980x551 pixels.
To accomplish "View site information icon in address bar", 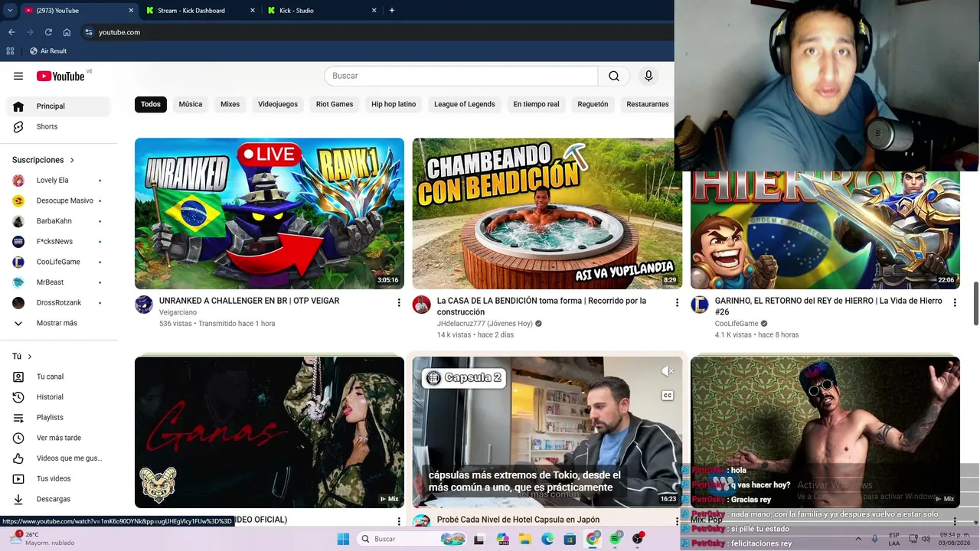I will click(89, 32).
